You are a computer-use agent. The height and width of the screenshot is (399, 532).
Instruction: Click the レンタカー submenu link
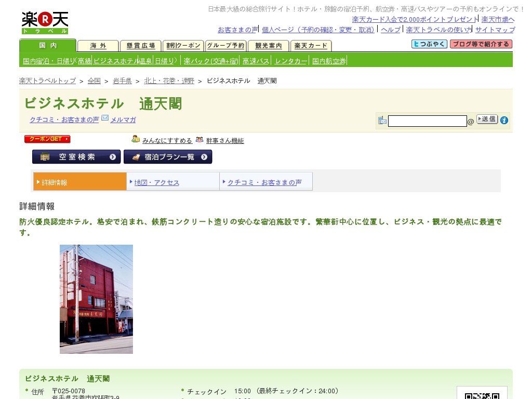point(291,61)
